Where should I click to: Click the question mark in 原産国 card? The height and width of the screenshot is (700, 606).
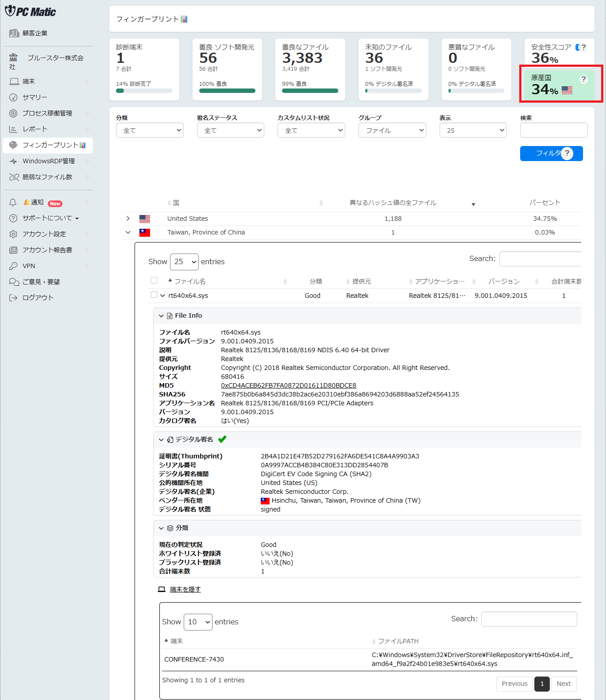click(x=584, y=79)
